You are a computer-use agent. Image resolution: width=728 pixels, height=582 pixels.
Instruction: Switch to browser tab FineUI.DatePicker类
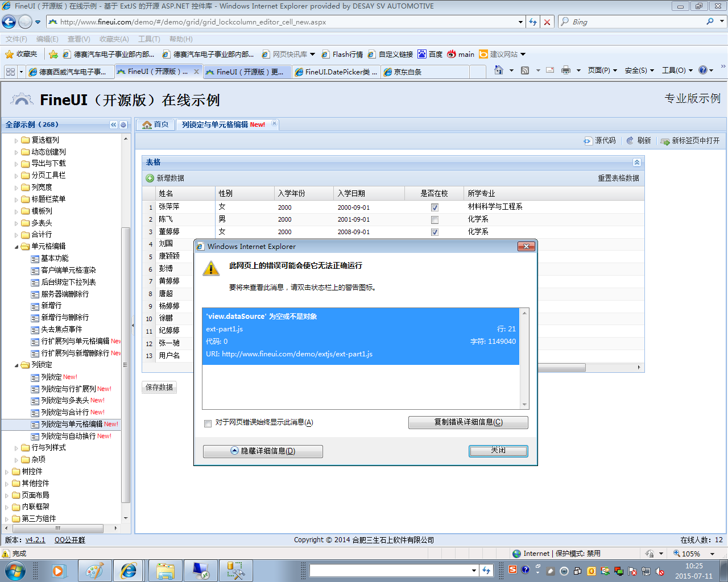point(336,72)
